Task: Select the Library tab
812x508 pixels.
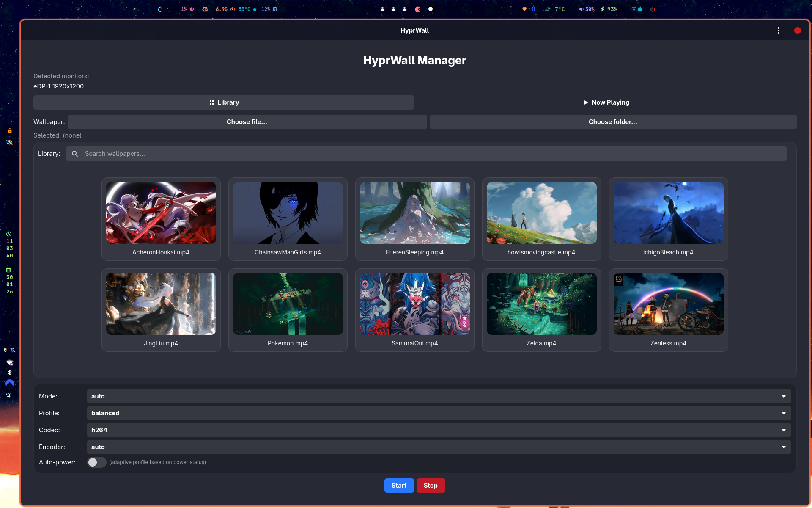Action: (x=224, y=102)
